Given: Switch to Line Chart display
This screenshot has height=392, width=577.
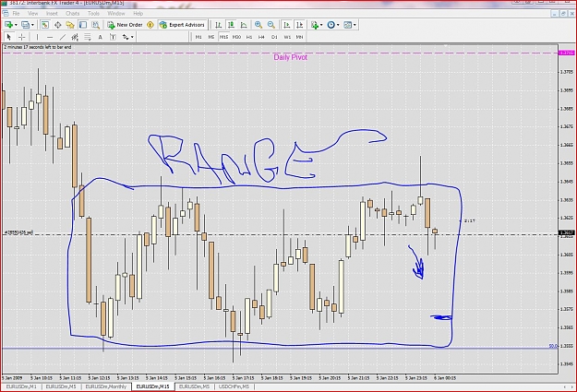Looking at the screenshot, I should click(x=244, y=25).
